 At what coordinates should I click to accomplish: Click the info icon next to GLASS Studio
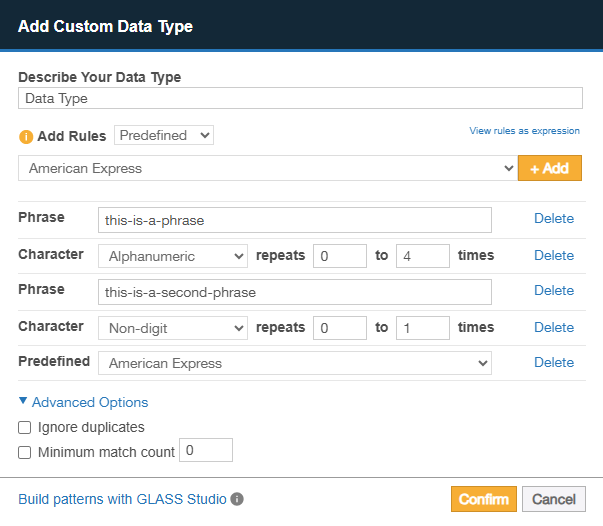point(237,499)
